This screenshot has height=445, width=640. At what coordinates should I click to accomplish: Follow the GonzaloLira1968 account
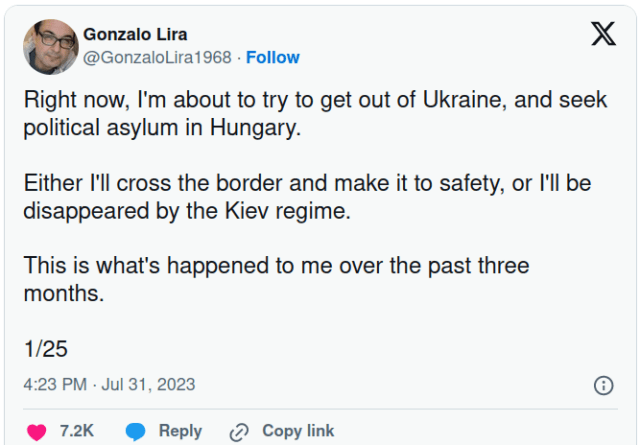coord(273,57)
